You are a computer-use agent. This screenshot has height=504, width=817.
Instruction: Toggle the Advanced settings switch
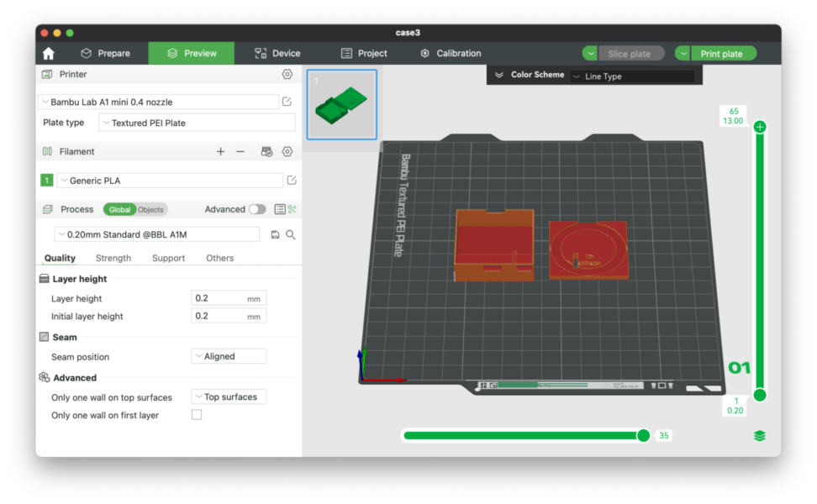256,209
